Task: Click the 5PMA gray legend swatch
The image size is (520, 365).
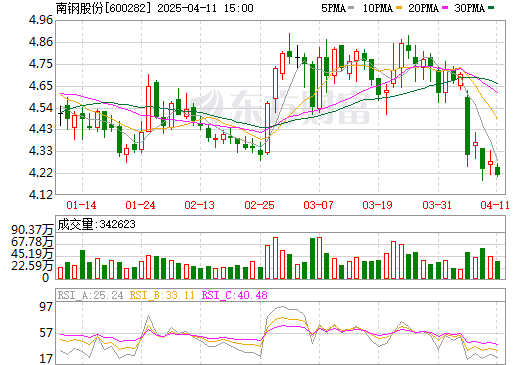Action: 351,8
